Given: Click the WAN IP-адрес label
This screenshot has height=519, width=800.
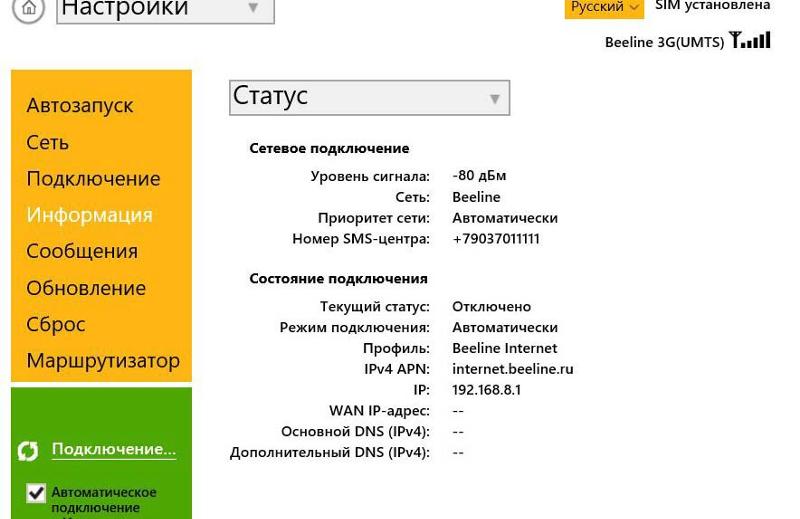Looking at the screenshot, I should [379, 411].
